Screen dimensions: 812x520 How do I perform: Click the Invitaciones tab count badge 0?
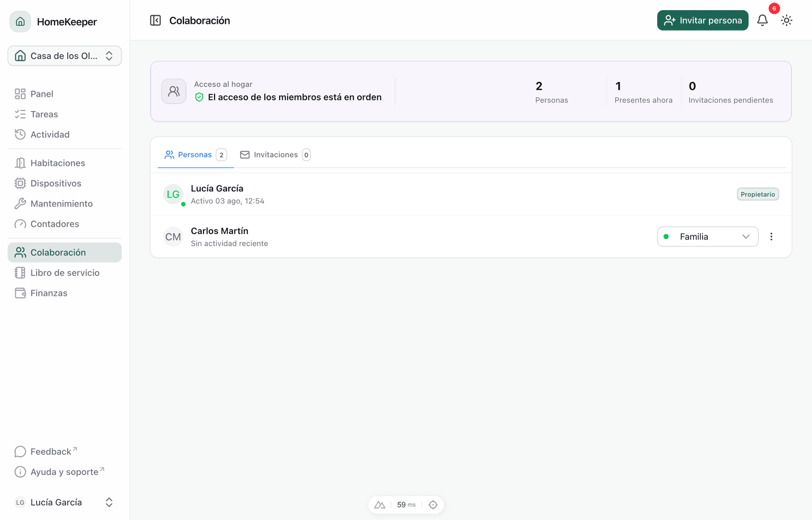(x=306, y=155)
